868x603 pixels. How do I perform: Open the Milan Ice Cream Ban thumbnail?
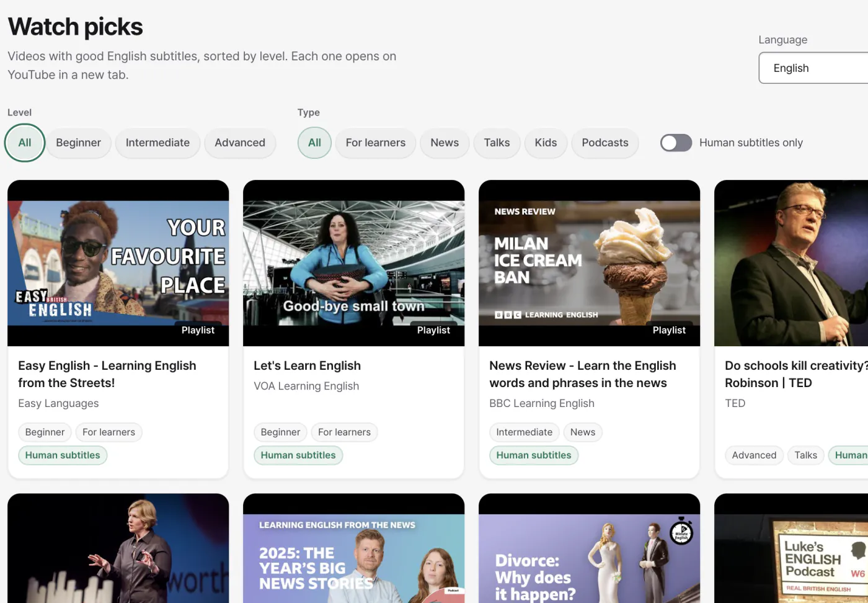pos(589,263)
